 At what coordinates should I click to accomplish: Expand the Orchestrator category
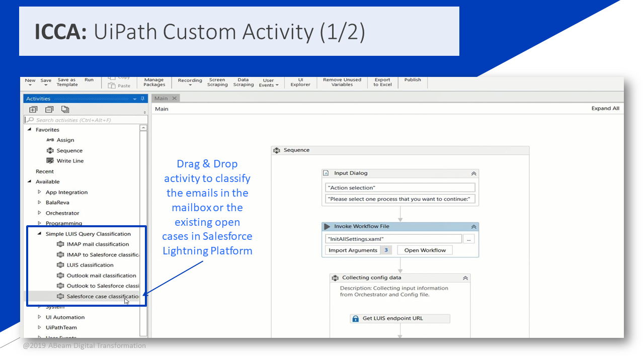click(x=40, y=213)
